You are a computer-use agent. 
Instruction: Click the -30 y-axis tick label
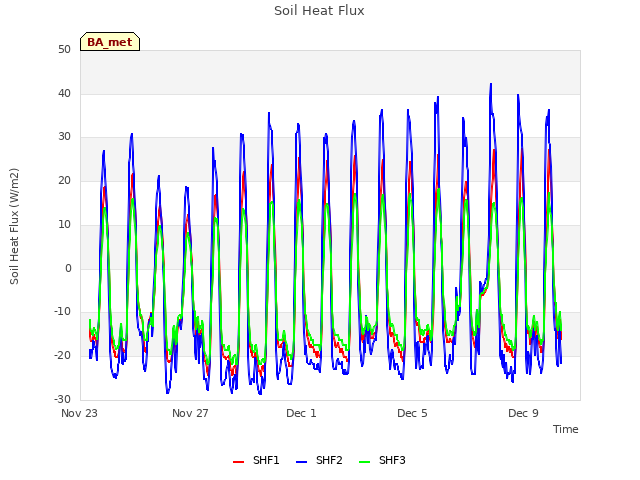[x=62, y=399]
